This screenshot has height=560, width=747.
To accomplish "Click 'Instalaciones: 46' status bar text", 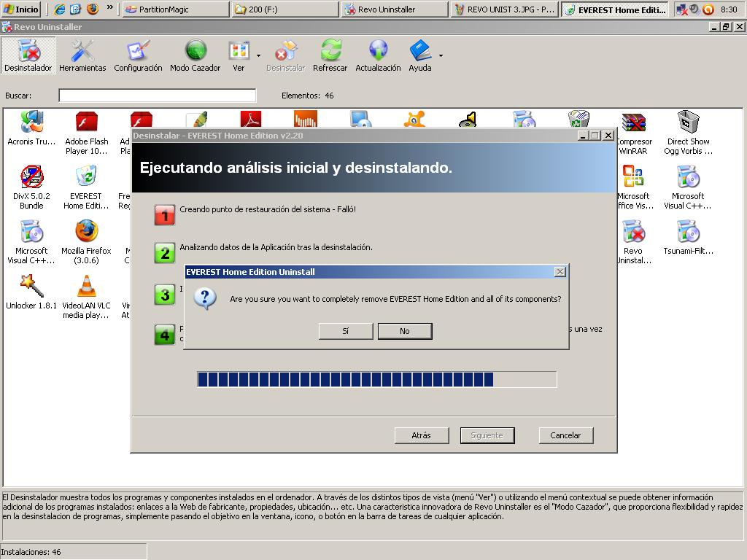I will click(x=31, y=552).
